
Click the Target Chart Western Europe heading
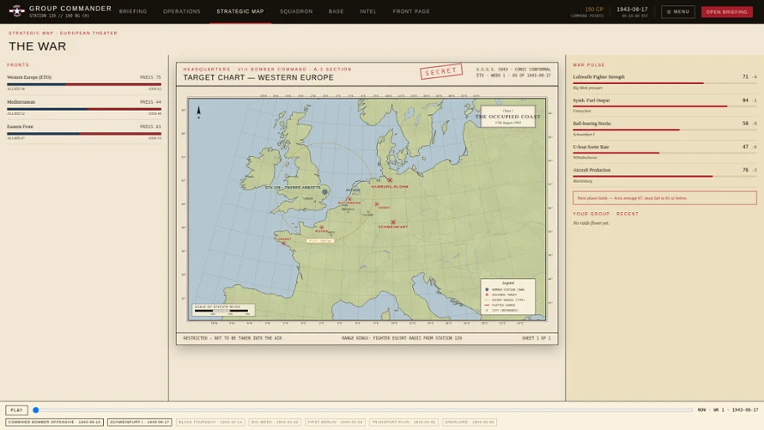coord(258,77)
